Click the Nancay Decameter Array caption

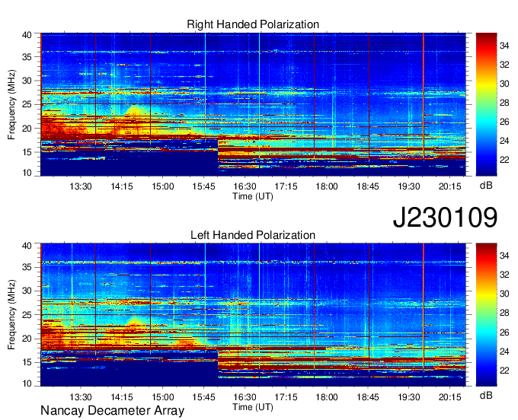[x=112, y=411]
